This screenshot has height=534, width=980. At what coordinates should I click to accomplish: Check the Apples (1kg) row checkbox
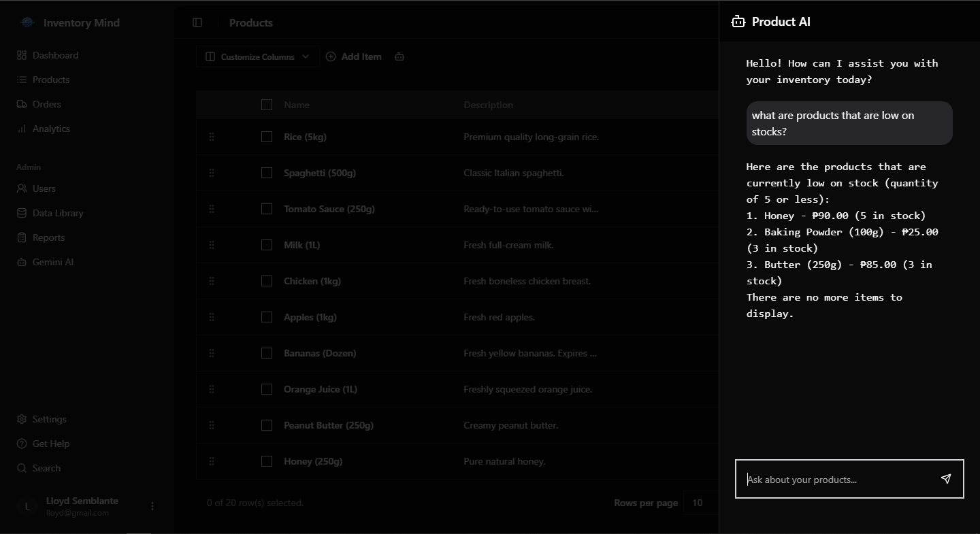[x=267, y=317]
